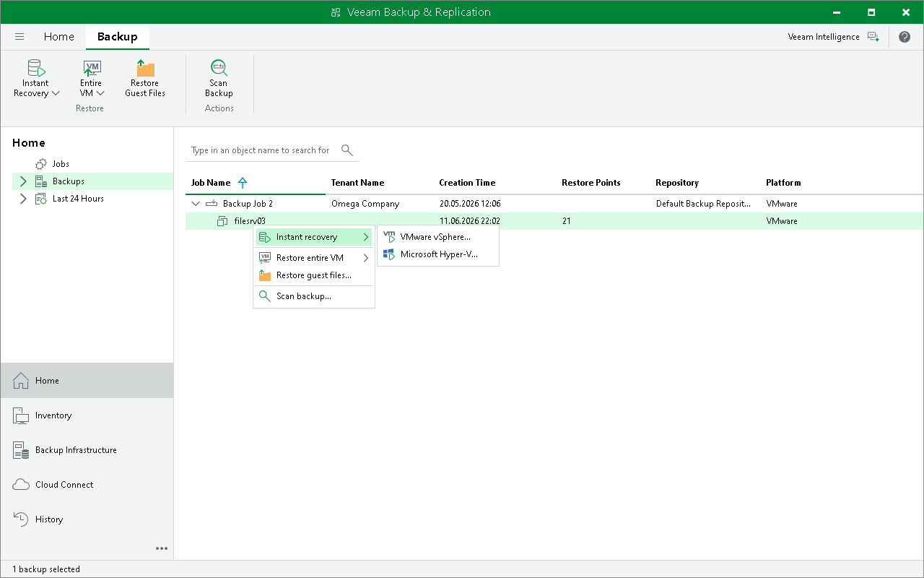Viewport: 924px width, 578px height.
Task: Sort by Platform column header
Action: (783, 183)
